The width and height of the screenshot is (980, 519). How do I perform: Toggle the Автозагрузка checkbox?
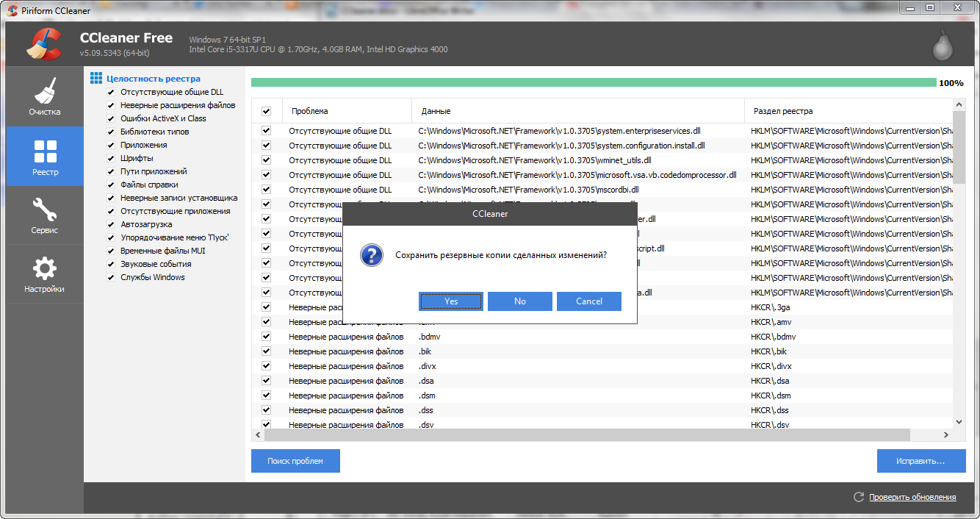point(111,224)
